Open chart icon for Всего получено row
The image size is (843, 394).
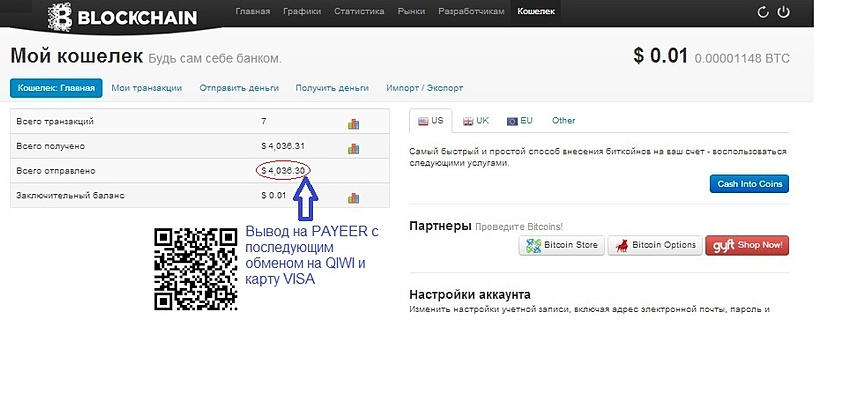(x=353, y=148)
